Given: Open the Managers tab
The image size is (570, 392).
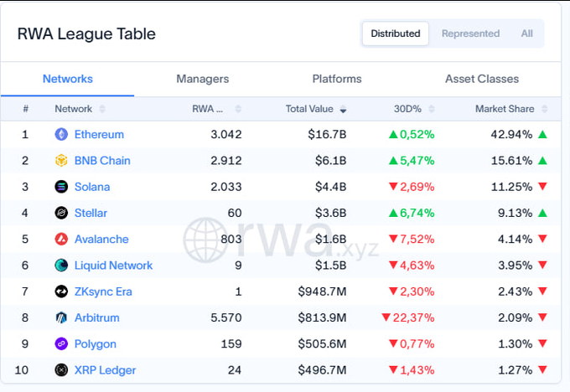Looking at the screenshot, I should pyautogui.click(x=203, y=79).
